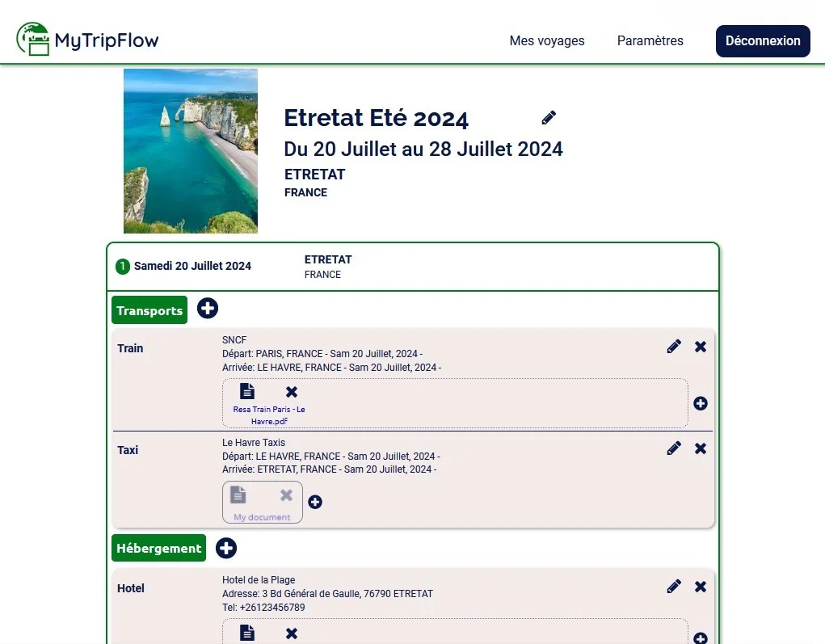Delete the Train entry

click(x=700, y=346)
